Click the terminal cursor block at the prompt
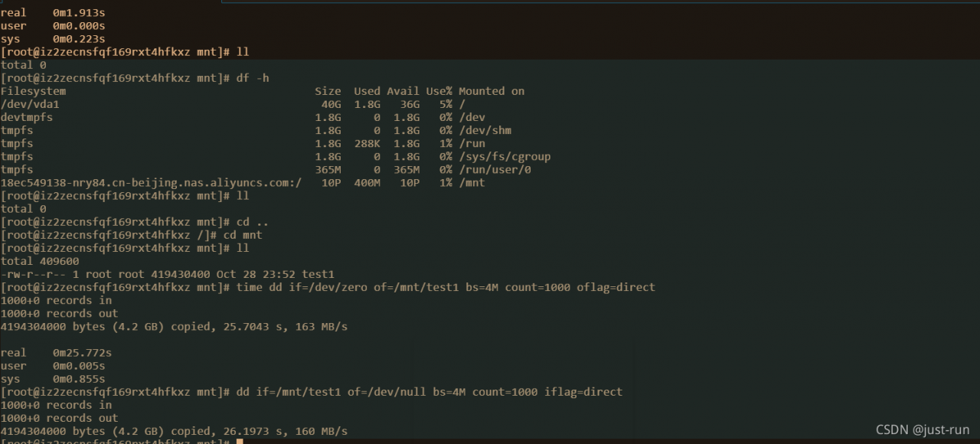The width and height of the screenshot is (980, 444). (x=240, y=442)
